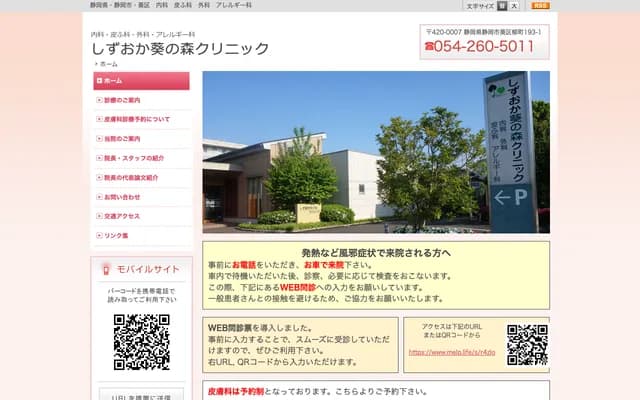Click the bullet icon beside リンク集
This screenshot has width=640, height=400.
pyautogui.click(x=99, y=234)
